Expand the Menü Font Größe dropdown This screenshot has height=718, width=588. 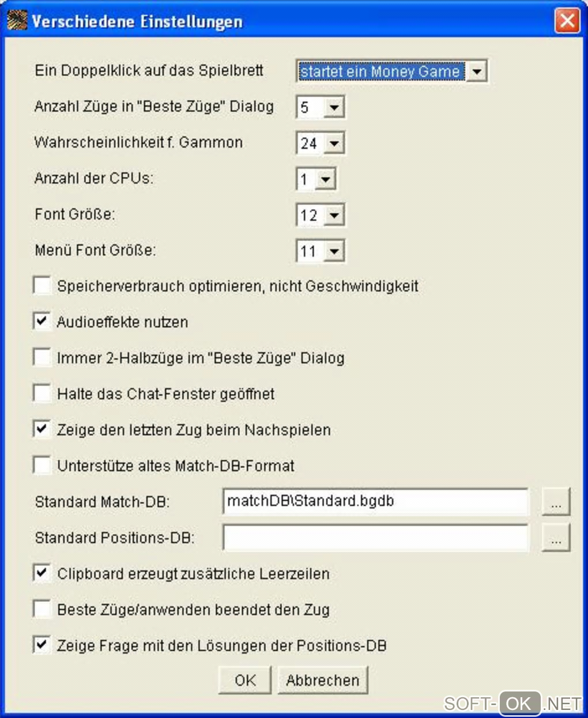(334, 251)
